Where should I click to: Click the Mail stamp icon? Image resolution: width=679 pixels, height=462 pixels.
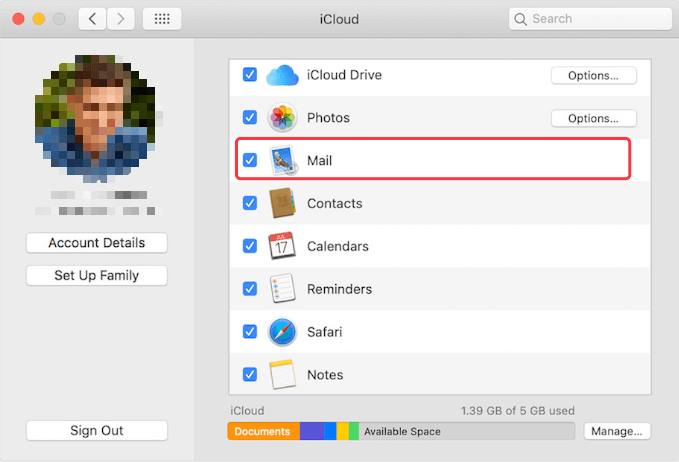tap(284, 160)
